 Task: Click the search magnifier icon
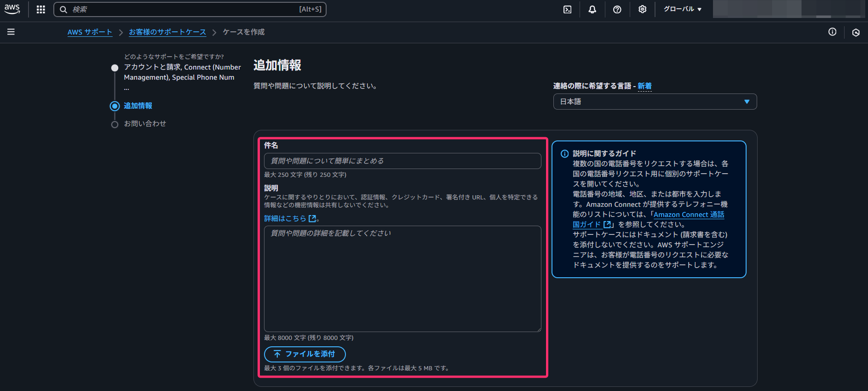[x=63, y=9]
